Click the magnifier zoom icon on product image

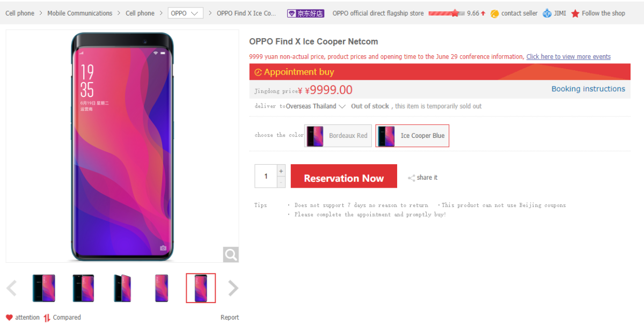(231, 254)
